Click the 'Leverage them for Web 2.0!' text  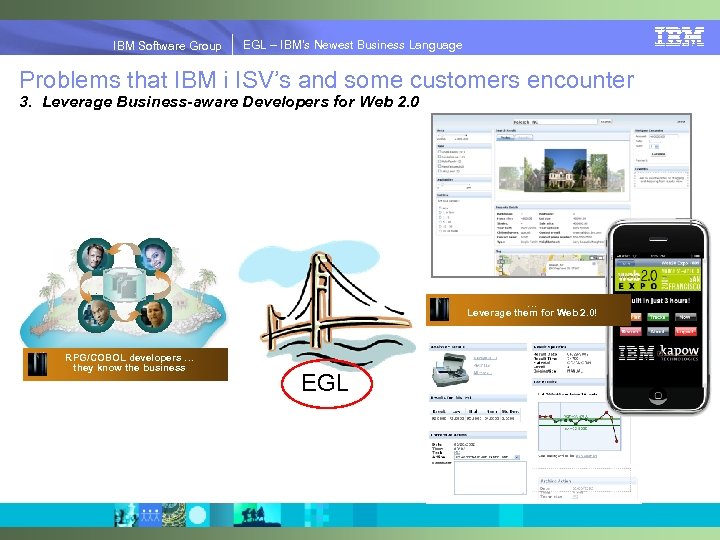[532, 313]
